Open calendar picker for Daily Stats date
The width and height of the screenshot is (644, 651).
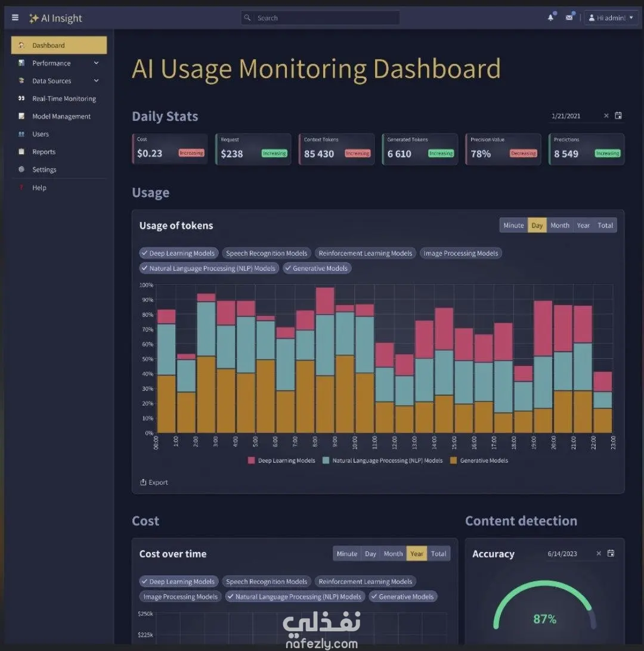point(618,116)
